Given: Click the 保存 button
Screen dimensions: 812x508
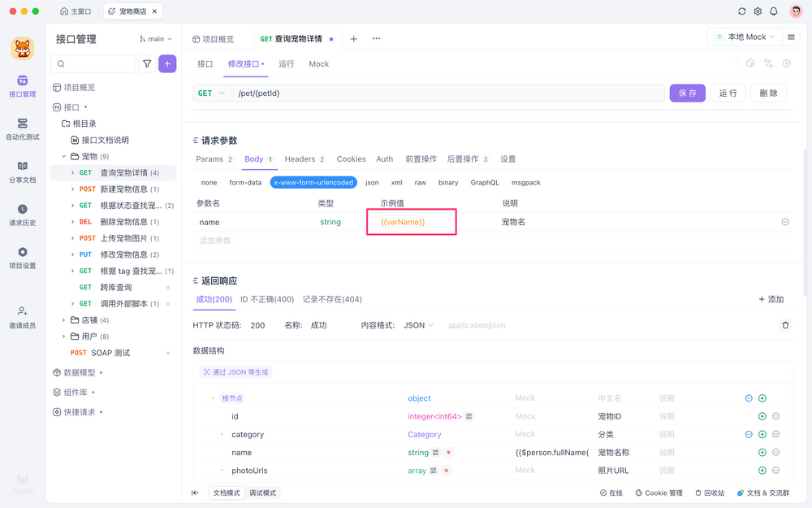Looking at the screenshot, I should pos(687,93).
